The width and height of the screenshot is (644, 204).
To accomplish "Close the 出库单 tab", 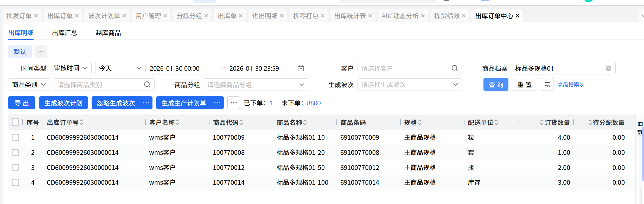I will coord(241,16).
